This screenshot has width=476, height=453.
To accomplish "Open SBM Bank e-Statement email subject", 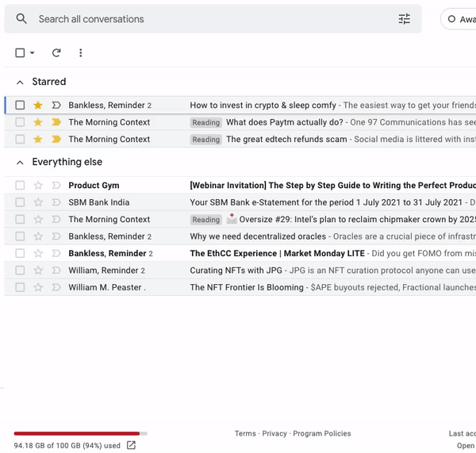I will pos(326,202).
